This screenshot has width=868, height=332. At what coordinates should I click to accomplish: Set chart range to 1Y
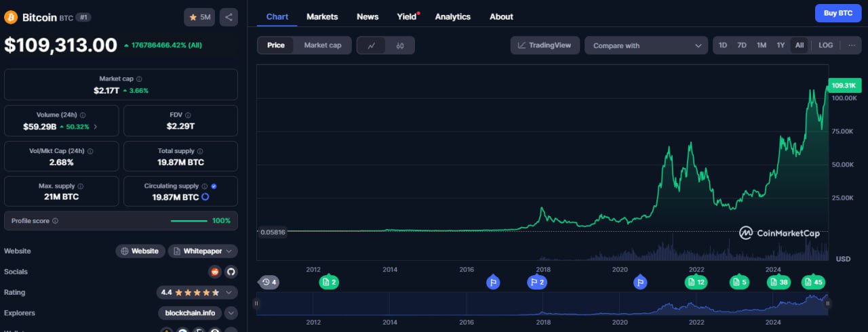coord(781,45)
